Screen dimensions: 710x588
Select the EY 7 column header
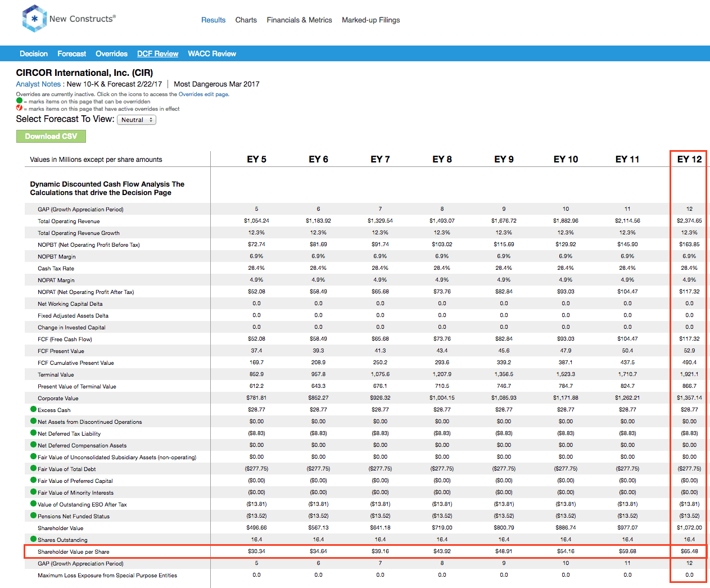[381, 159]
